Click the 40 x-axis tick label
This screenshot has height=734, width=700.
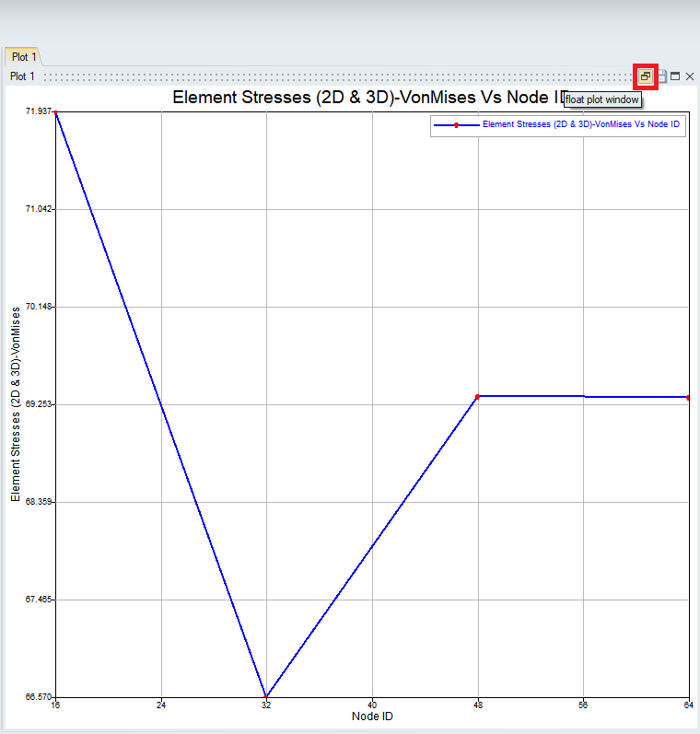[372, 705]
